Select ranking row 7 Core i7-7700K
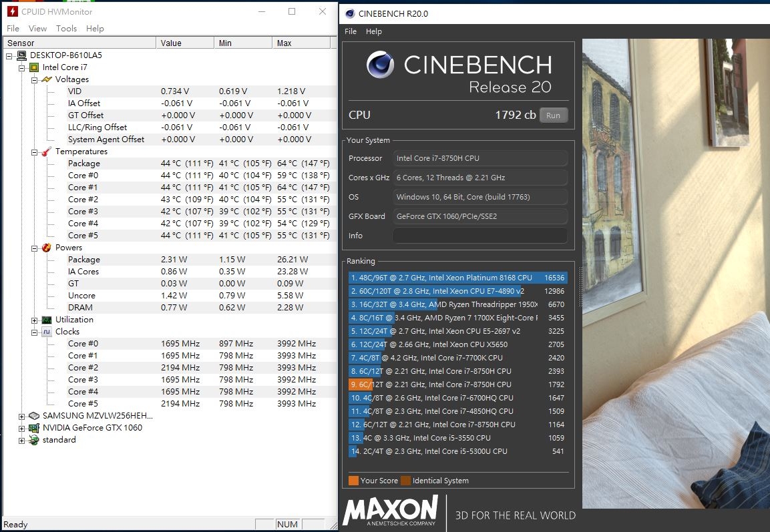Viewport: 770px width, 532px height. click(457, 358)
